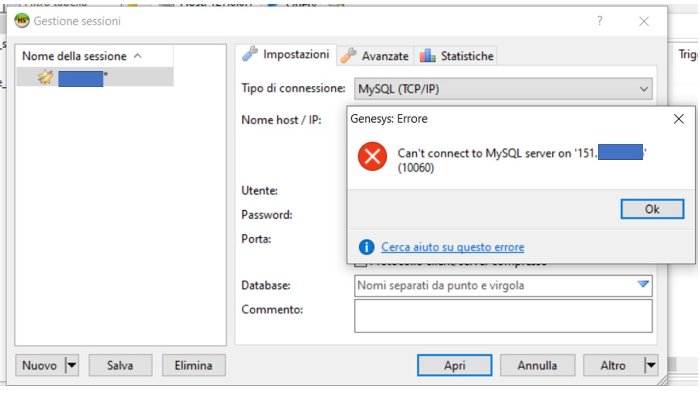Click inside the Commento text field
This screenshot has width=700, height=394.
pos(503,316)
